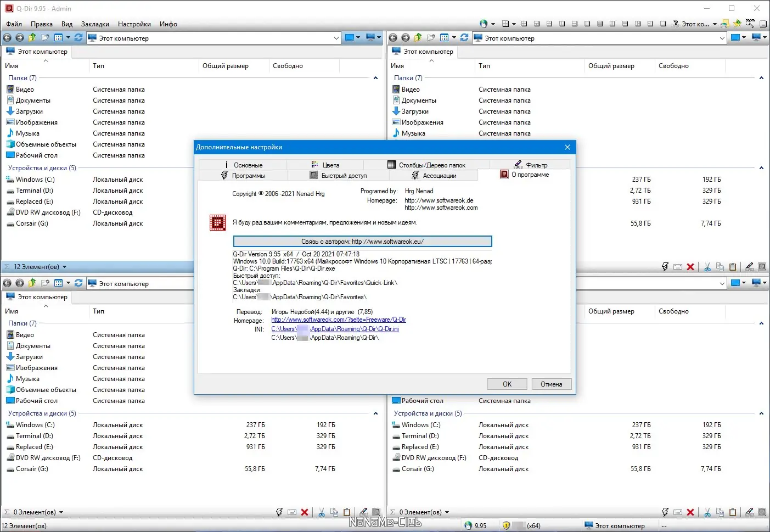Go back in the top-left pane

[7, 38]
